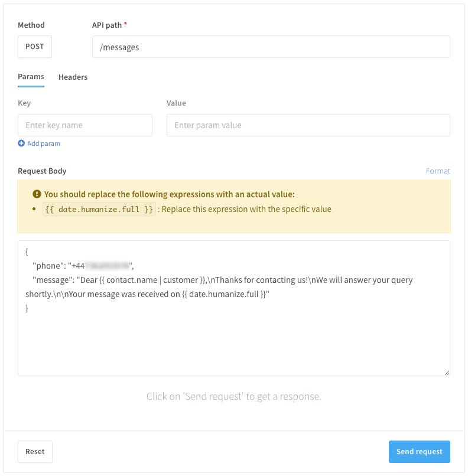Image resolution: width=468 pixels, height=476 pixels.
Task: Click the 'Request Body' section label
Action: [42, 171]
